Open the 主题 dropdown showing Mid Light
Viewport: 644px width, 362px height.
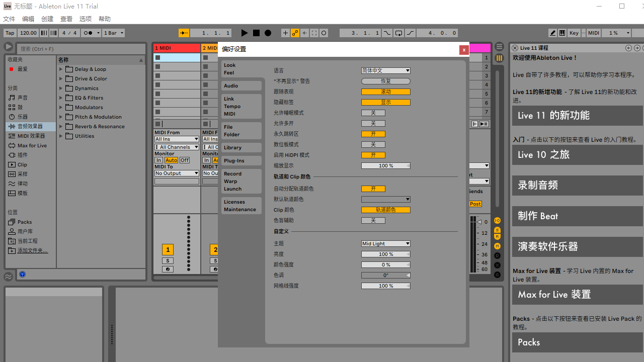pyautogui.click(x=385, y=243)
